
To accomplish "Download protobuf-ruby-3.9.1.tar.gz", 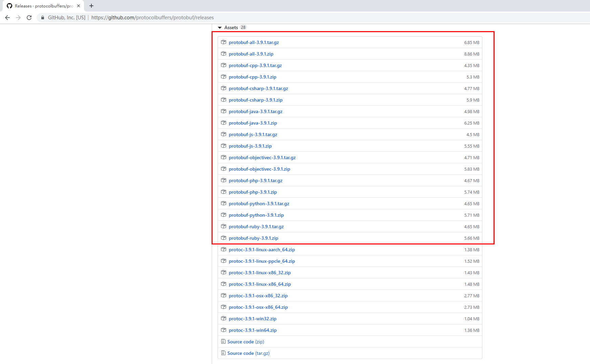I will (256, 227).
